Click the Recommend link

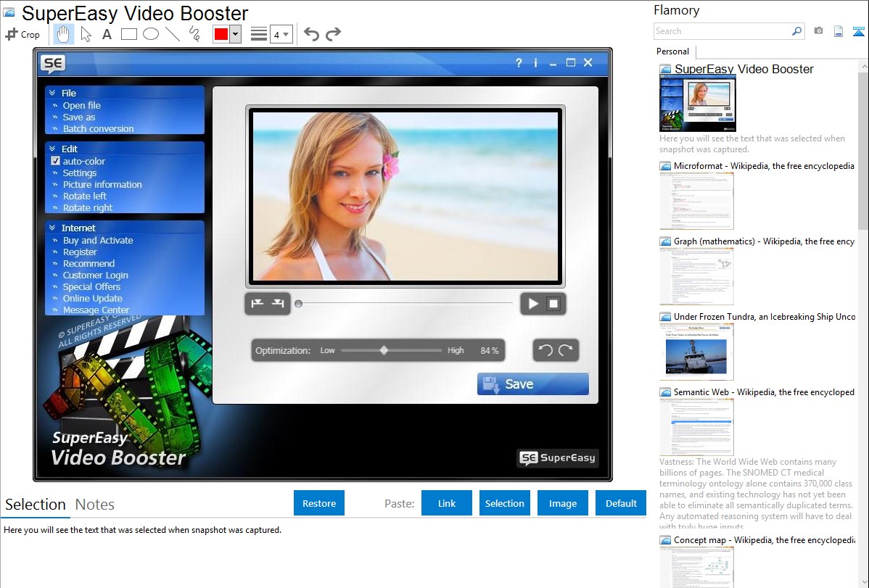(x=88, y=264)
